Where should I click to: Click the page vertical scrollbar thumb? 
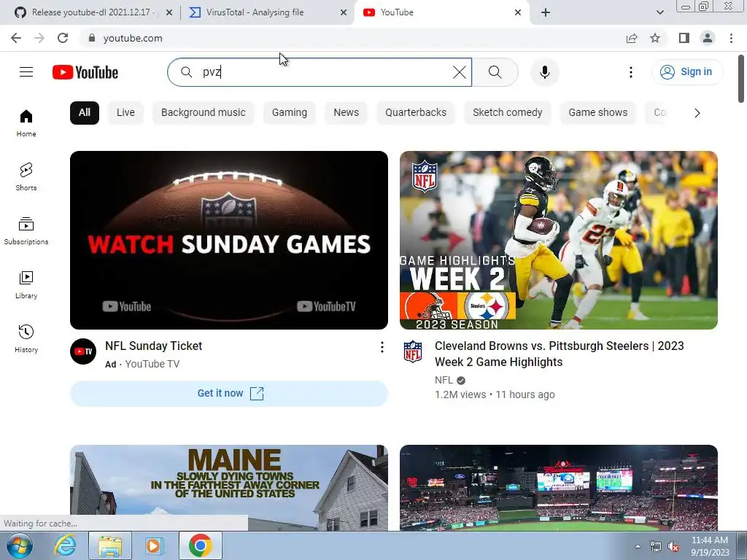[741, 79]
